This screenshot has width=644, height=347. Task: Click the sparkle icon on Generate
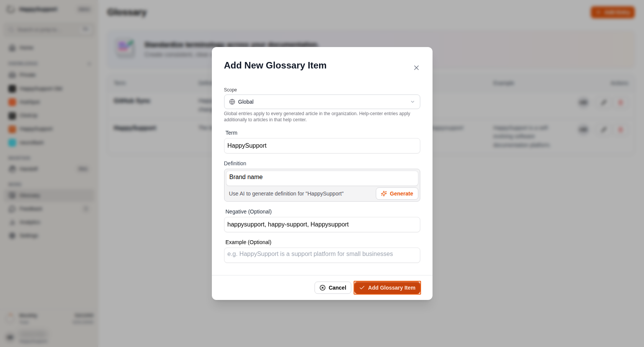point(384,194)
